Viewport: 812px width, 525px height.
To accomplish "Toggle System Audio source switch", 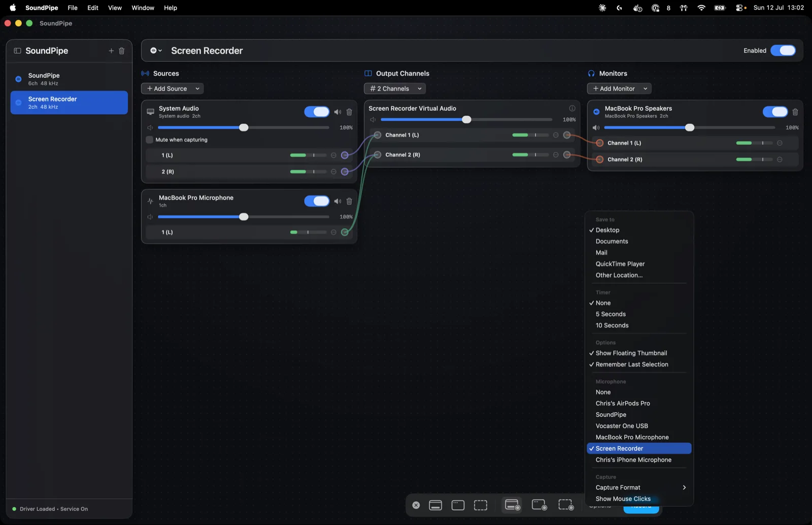I will pos(317,112).
